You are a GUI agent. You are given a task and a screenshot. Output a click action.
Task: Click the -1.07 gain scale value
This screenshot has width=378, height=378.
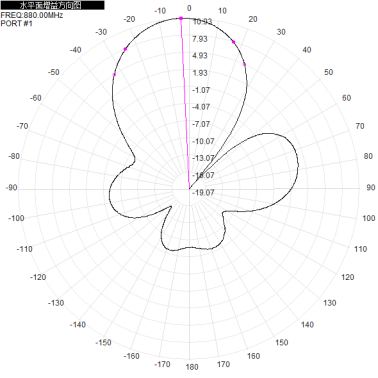click(201, 90)
